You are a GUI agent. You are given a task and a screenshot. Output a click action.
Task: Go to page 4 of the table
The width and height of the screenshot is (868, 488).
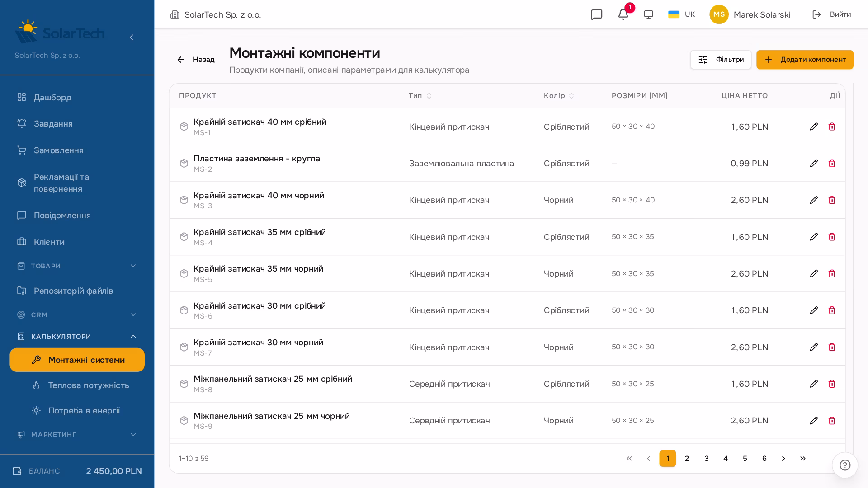(x=726, y=459)
